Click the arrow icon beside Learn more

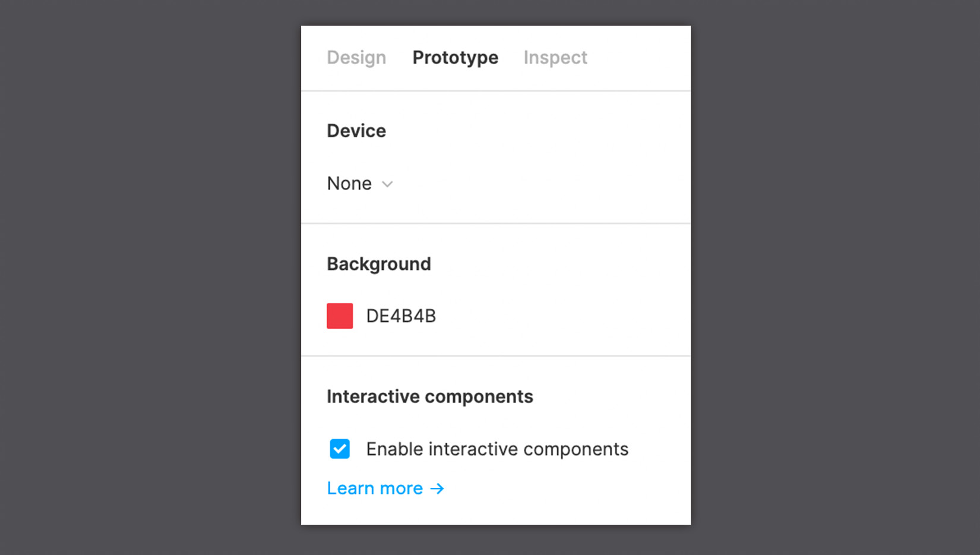tap(437, 488)
